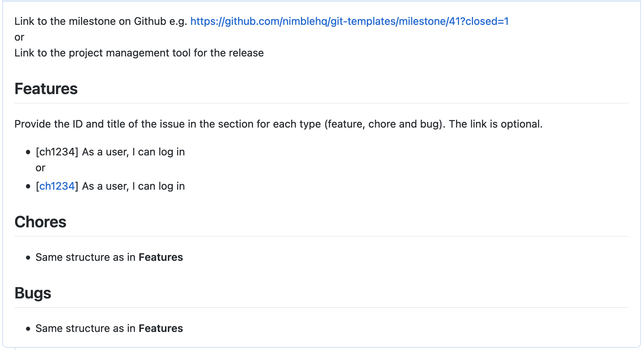Viewport: 644px width, 350px height.
Task: Click the unlinked '[ch1234] As a user' list item
Action: coord(110,152)
